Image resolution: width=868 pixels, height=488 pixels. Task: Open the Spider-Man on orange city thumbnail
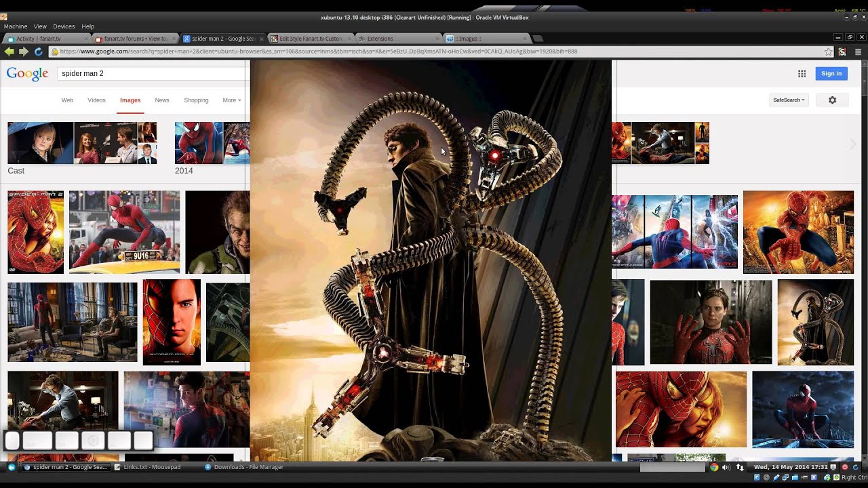click(798, 232)
